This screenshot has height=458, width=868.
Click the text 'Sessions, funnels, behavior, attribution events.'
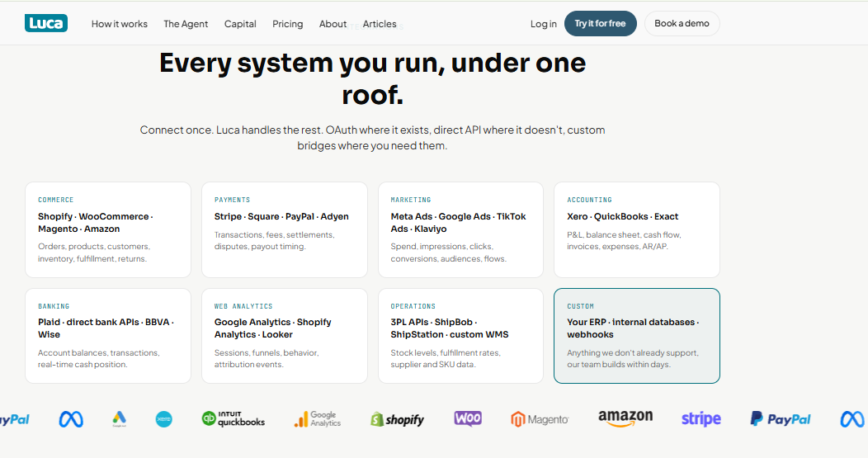[x=267, y=358]
